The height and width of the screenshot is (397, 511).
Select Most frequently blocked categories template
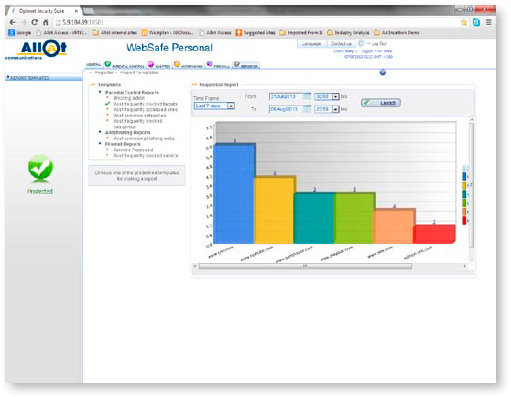[x=138, y=124]
